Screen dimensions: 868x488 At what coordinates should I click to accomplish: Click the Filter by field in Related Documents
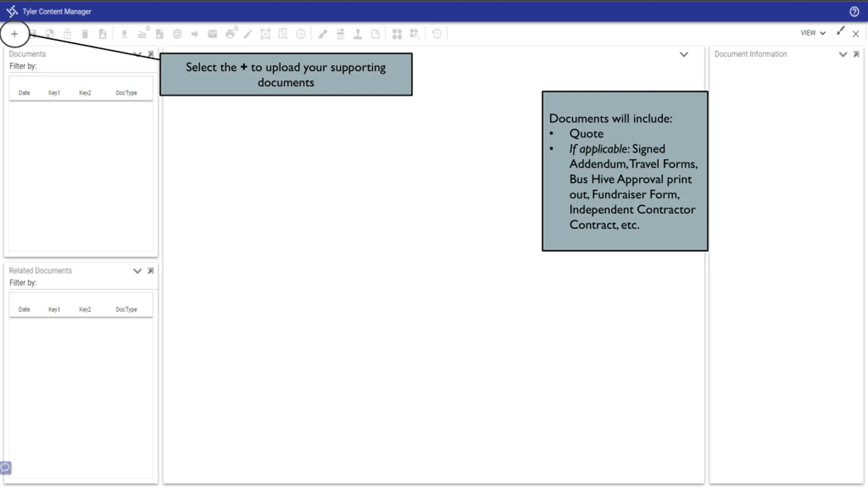coord(83,283)
